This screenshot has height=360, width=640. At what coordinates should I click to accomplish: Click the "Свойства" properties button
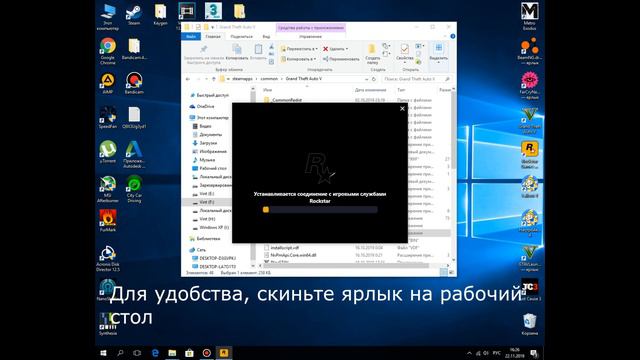point(404,53)
